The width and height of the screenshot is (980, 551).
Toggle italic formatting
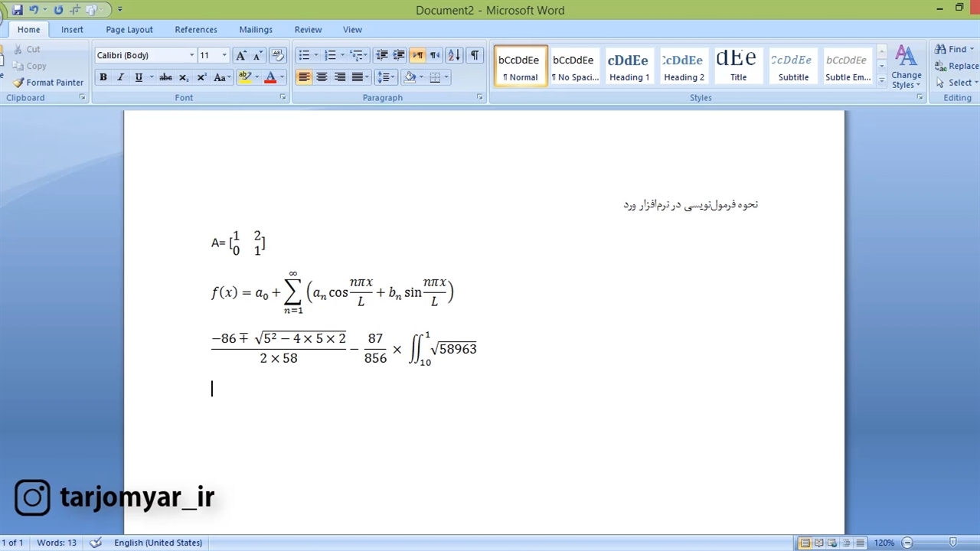[120, 77]
